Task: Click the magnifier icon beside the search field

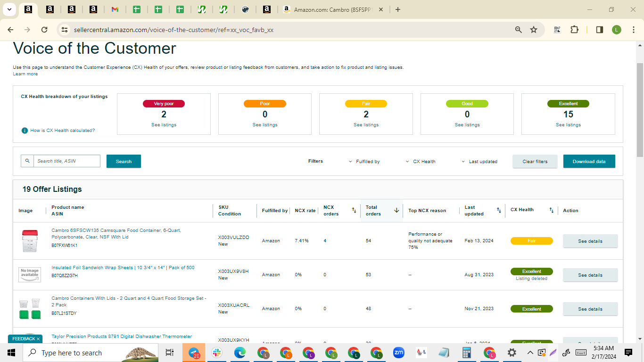Action: [x=27, y=161]
